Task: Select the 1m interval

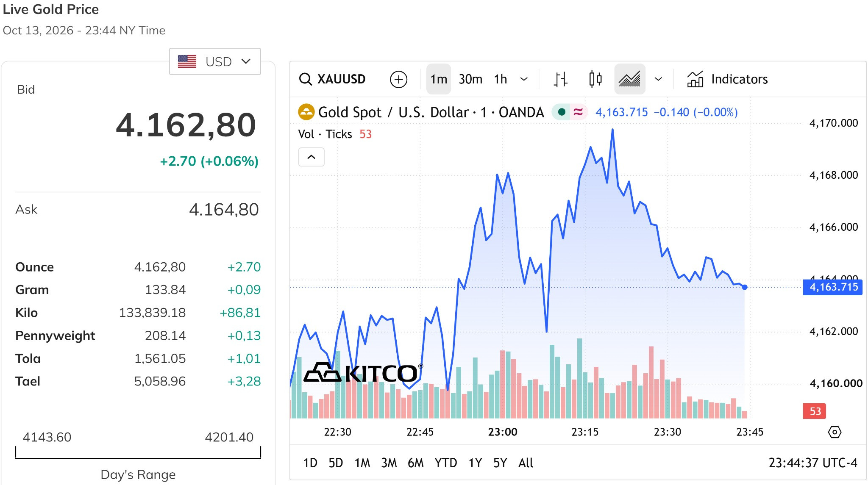Action: point(439,79)
